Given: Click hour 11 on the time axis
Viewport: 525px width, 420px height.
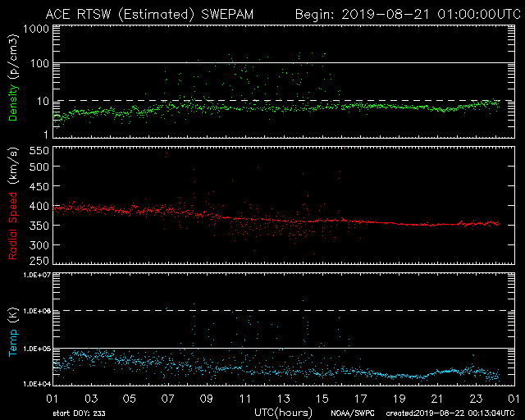Looking at the screenshot, I should 245,398.
